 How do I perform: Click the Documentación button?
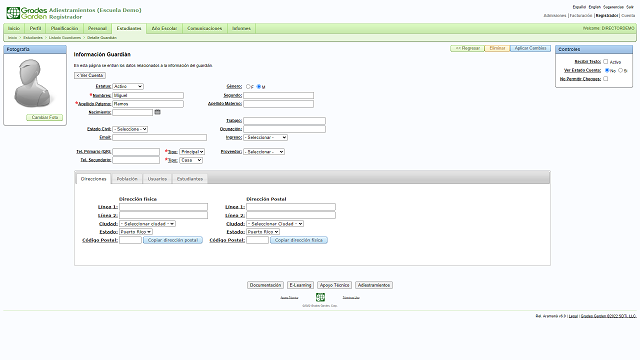[265, 285]
